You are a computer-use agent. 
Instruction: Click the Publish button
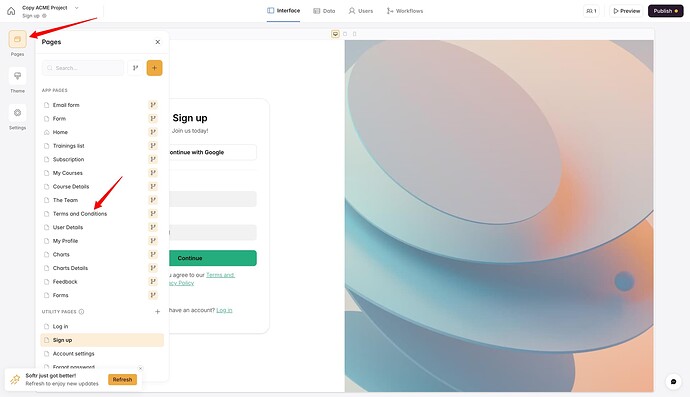(665, 11)
